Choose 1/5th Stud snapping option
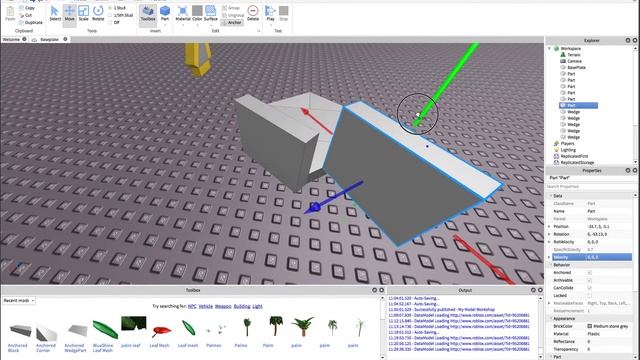 click(121, 15)
